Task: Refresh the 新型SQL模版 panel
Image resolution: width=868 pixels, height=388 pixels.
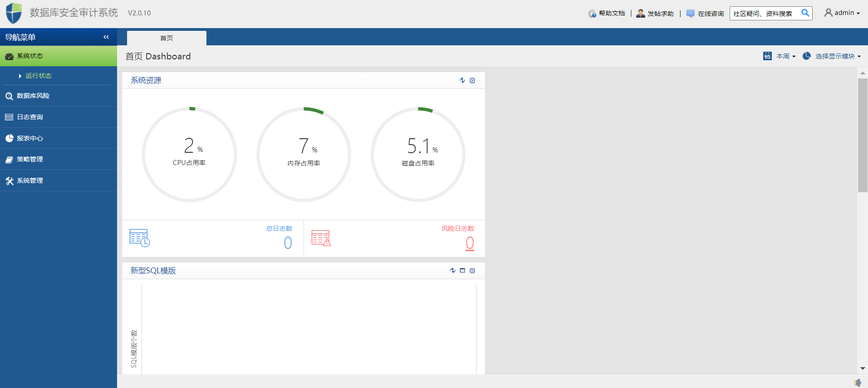Action: tap(453, 271)
